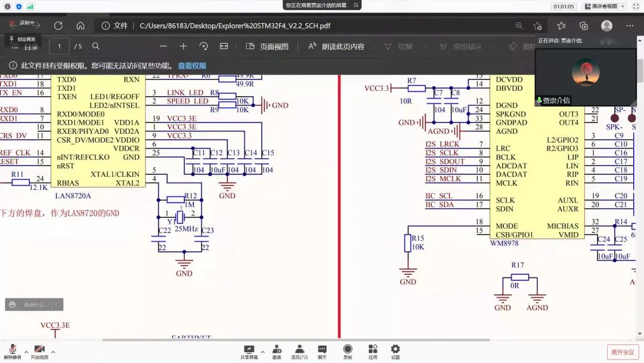This screenshot has width=644, height=363.
Task: Click the PDF page number input field
Action: tap(59, 46)
